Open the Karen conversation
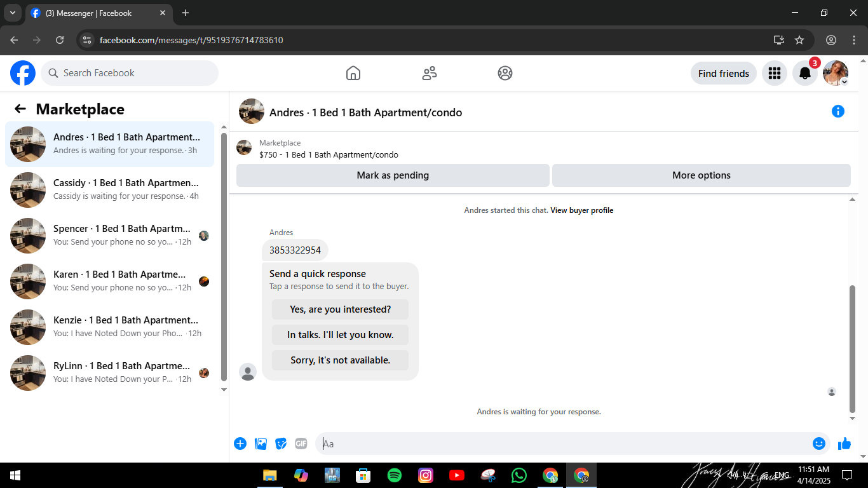 [x=110, y=281]
